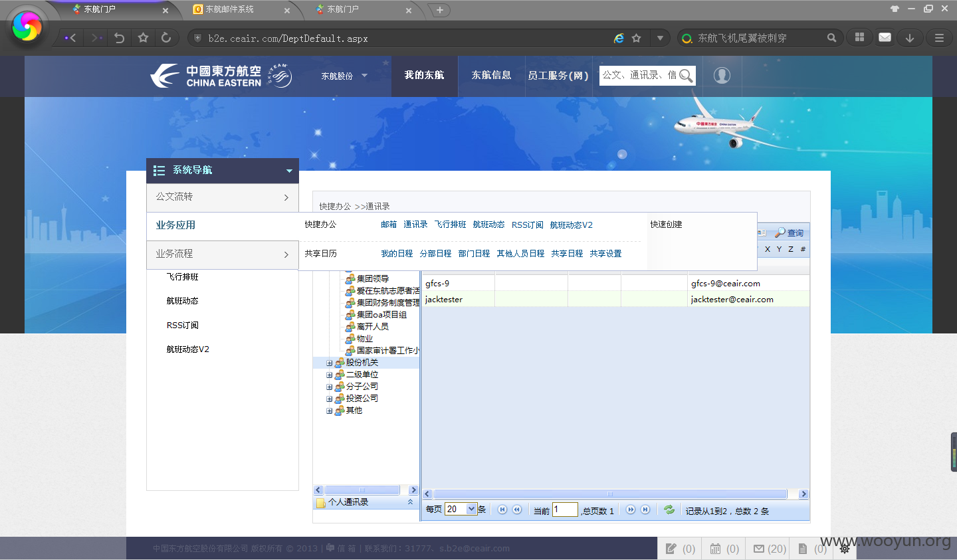Open the 通讯录 link in 快捷办公
Viewport: 957px width, 560px height.
tap(415, 225)
